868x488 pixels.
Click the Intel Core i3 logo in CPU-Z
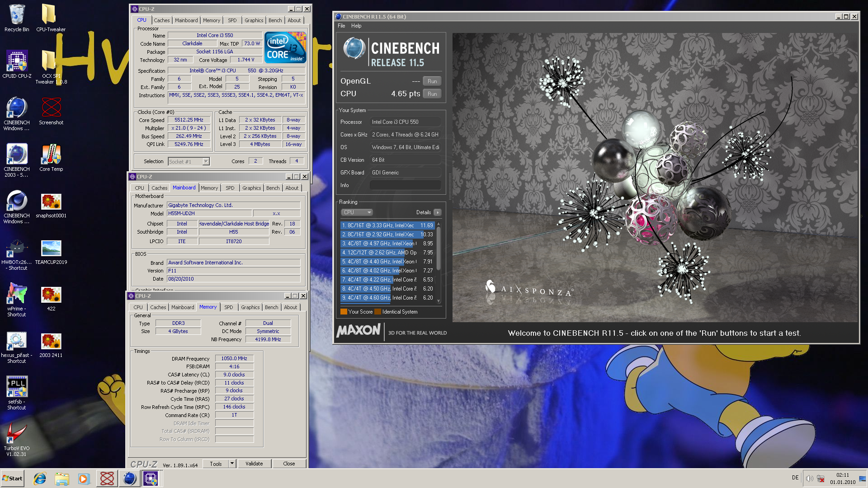pyautogui.click(x=285, y=47)
